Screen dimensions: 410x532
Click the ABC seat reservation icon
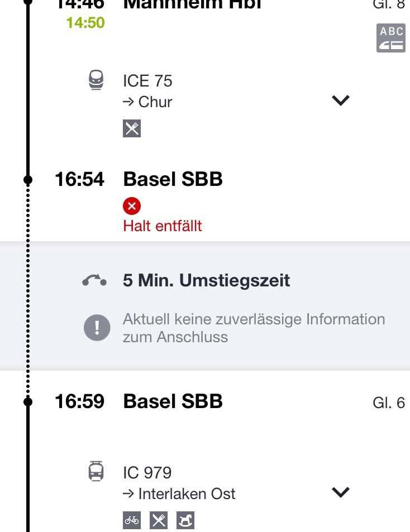[390, 38]
